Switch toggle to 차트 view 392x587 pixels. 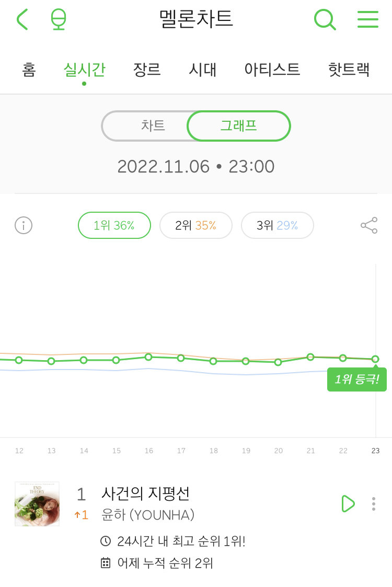153,126
